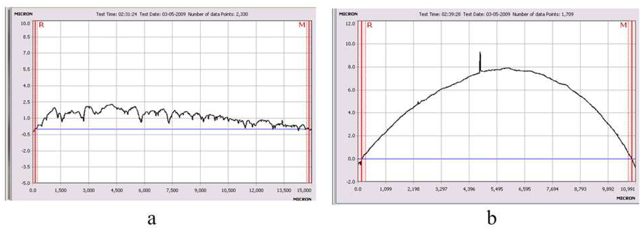Click the 10,991 x-axis label in plot b
Viewport: 644px width, 232px height.
tap(628, 189)
